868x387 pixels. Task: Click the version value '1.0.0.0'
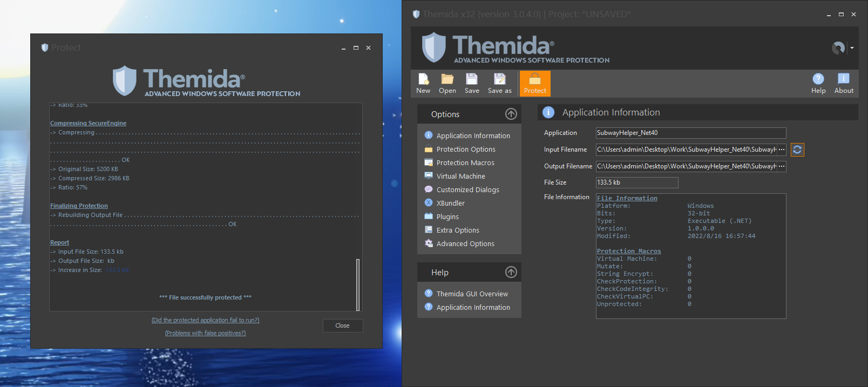(701, 228)
